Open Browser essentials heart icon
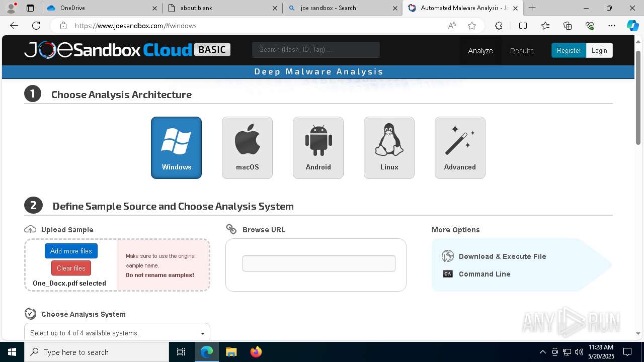The width and height of the screenshot is (644, 362). pyautogui.click(x=590, y=26)
